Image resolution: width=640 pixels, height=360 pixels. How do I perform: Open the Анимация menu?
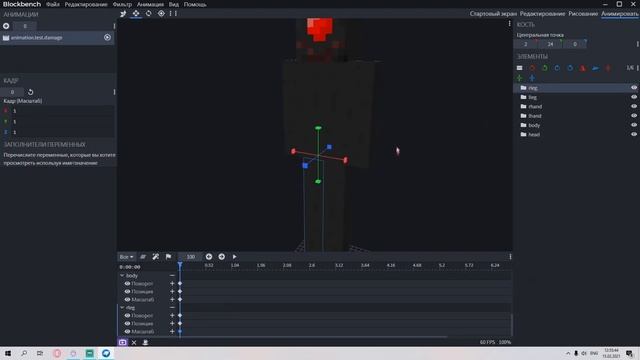tap(150, 4)
